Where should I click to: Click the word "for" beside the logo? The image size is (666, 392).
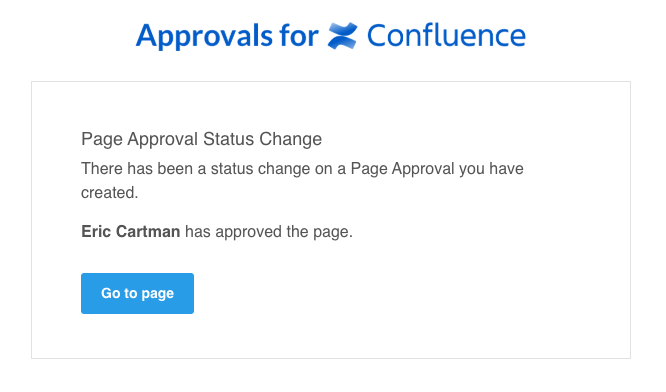[299, 36]
